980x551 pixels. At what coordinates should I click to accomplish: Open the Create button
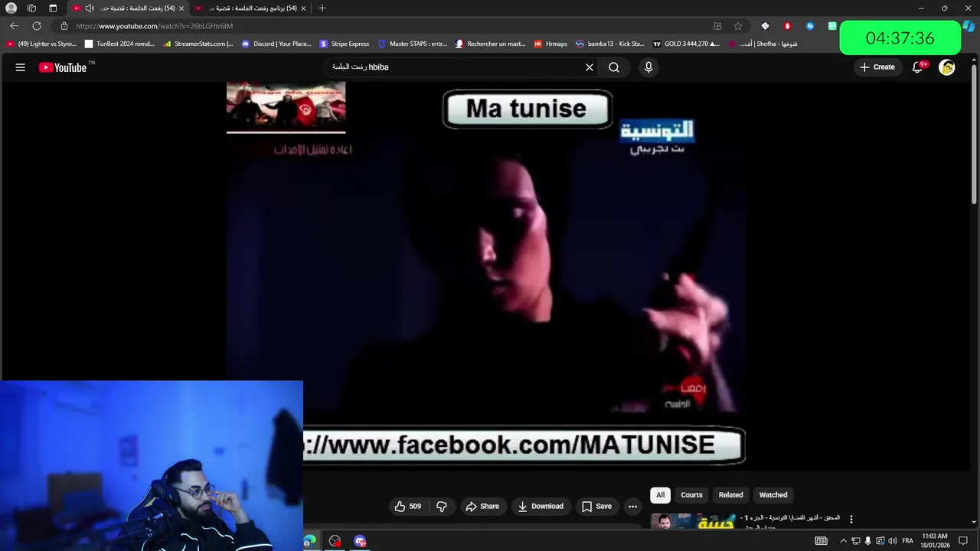click(877, 67)
